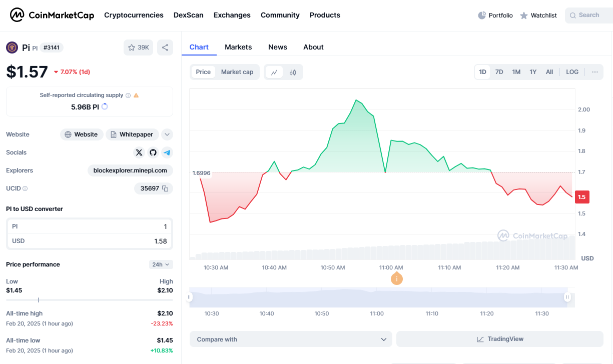Select the 7D timeframe button

tap(499, 71)
